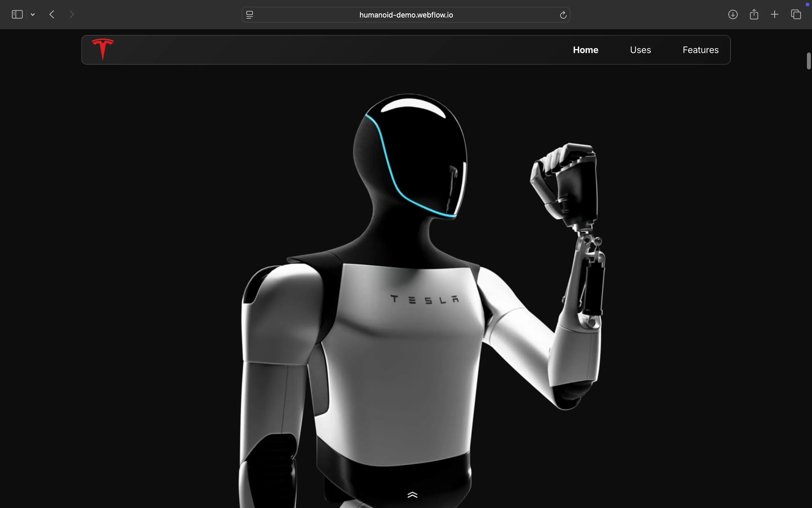Go back to the previous page
The width and height of the screenshot is (812, 508).
pyautogui.click(x=52, y=14)
